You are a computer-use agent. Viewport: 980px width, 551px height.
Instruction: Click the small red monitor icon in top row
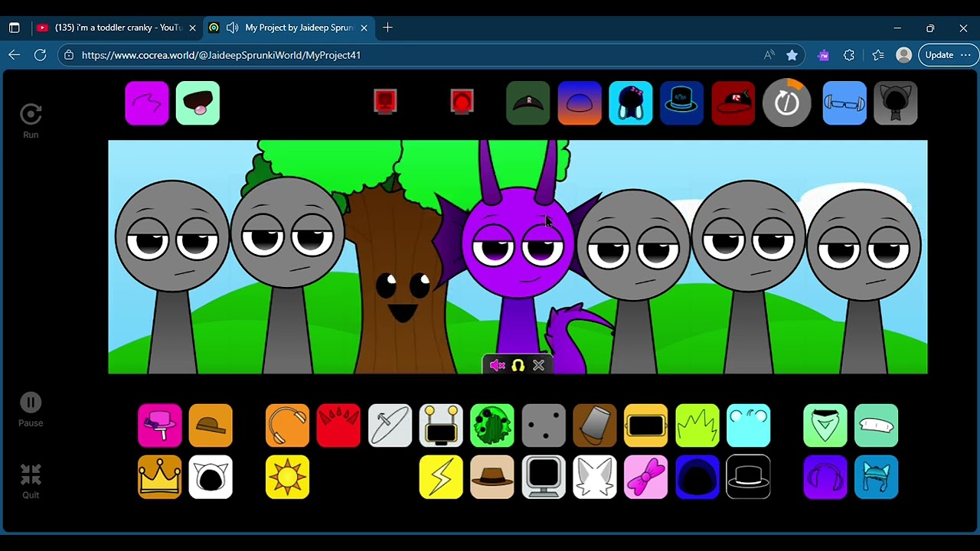385,101
